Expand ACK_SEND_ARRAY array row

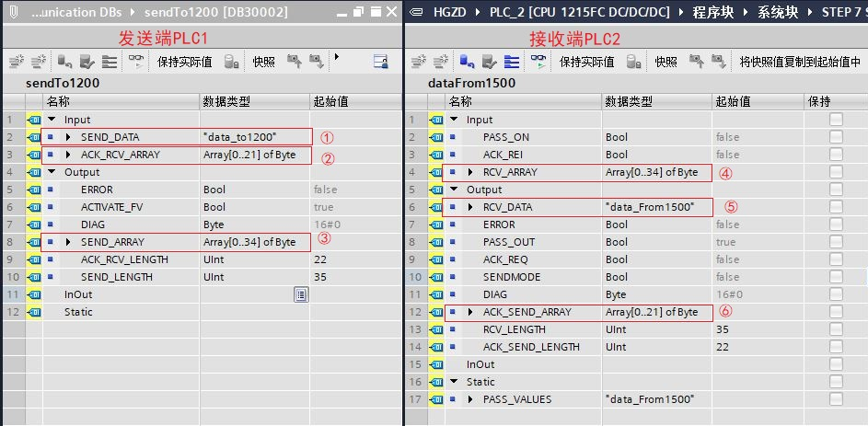[x=470, y=312]
